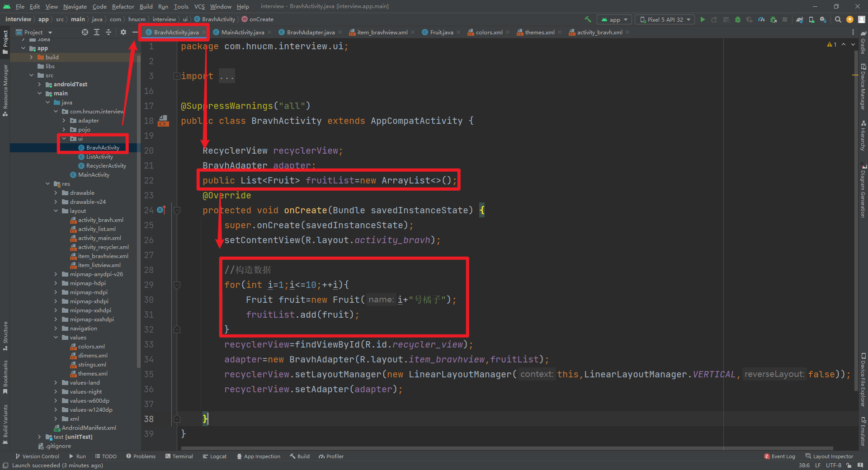Click the warning count indicator in editor

tap(832, 44)
